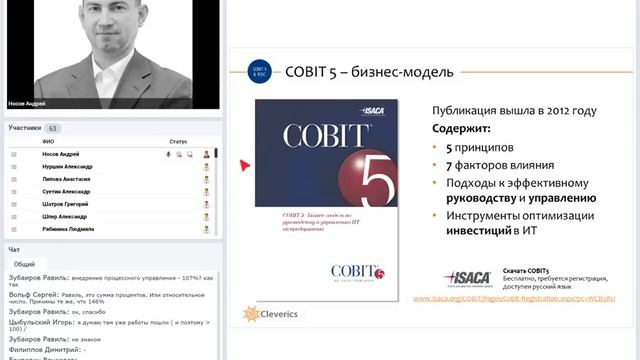Click small COBIT 5 logo on cover bottom
Image resolution: width=640 pixels, height=360 pixels.
click(358, 272)
